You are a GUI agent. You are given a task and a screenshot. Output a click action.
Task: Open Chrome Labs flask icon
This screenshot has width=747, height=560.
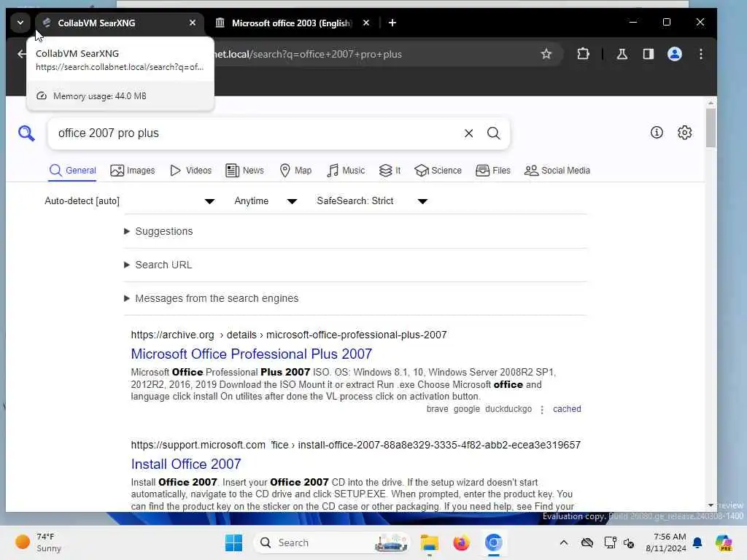pyautogui.click(x=622, y=54)
